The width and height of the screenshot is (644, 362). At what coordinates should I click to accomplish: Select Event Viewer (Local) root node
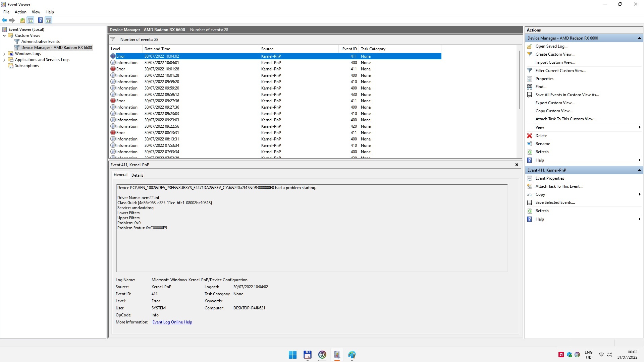click(26, 29)
